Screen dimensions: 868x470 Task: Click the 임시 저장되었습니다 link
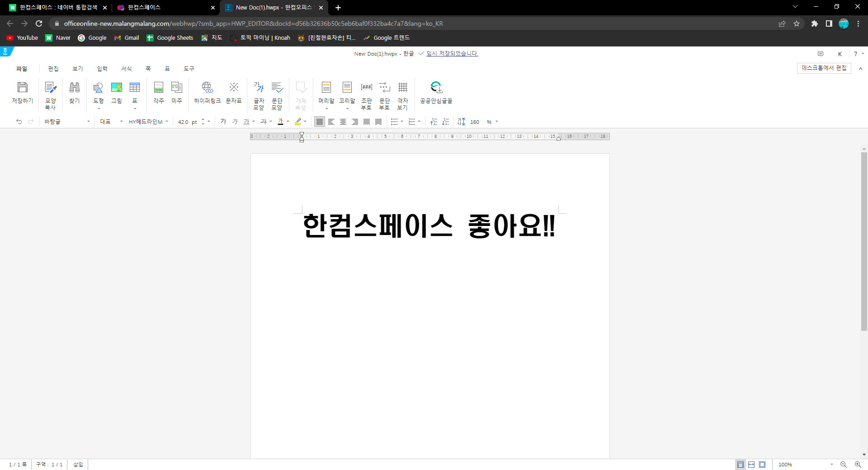click(x=452, y=53)
